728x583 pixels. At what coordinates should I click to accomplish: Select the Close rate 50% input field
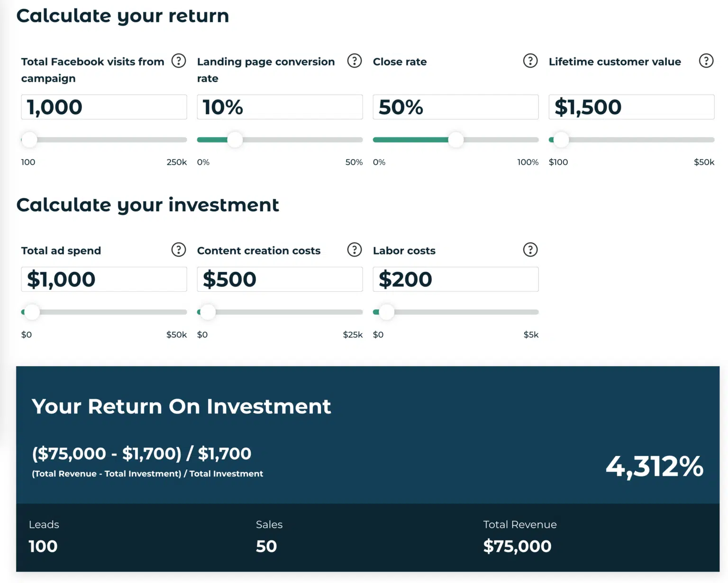coord(455,107)
